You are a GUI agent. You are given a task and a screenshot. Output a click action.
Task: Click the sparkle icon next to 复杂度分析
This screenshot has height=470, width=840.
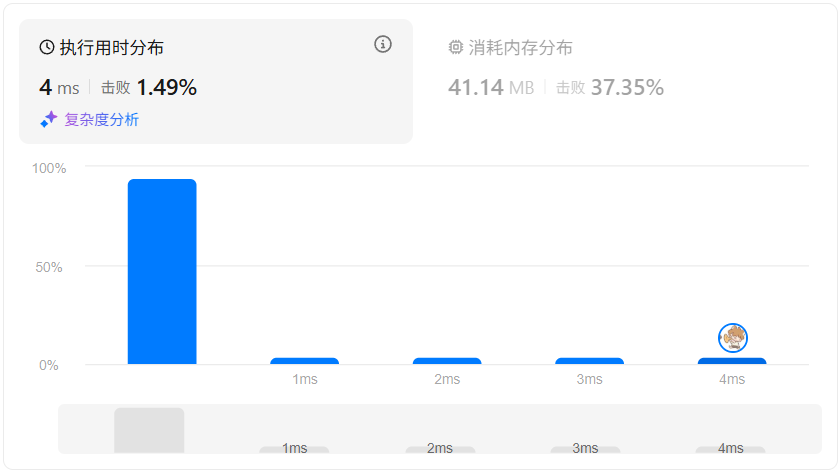point(49,119)
